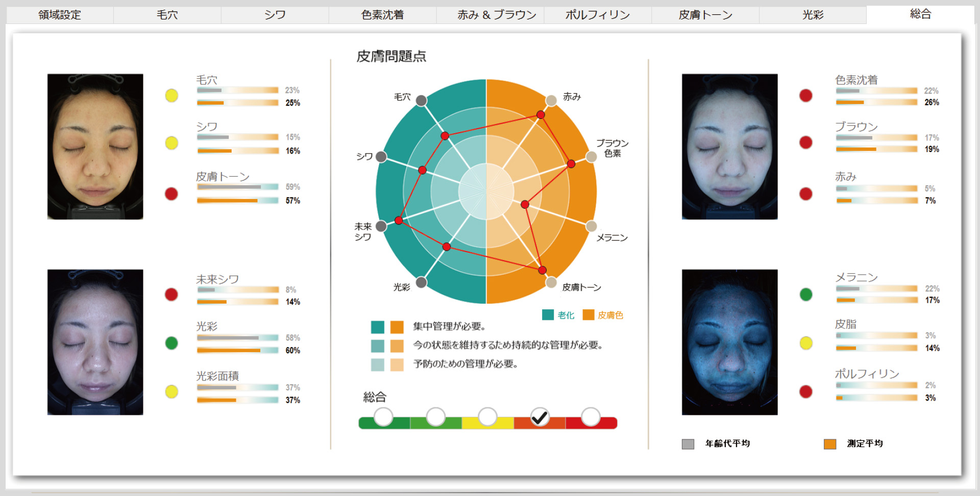The width and height of the screenshot is (980, 496).
Task: Select the first green 総合 rating circle
Action: [383, 417]
